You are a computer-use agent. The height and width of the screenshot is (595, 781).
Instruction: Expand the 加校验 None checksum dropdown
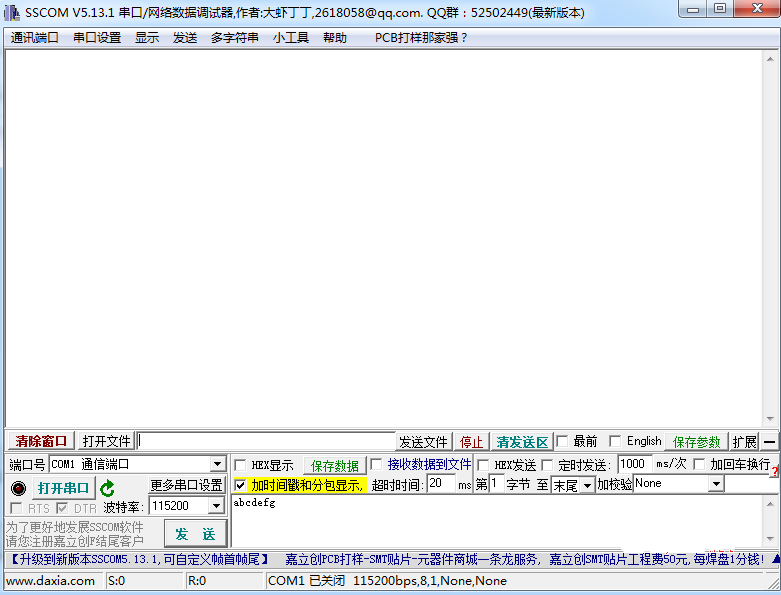pyautogui.click(x=715, y=484)
